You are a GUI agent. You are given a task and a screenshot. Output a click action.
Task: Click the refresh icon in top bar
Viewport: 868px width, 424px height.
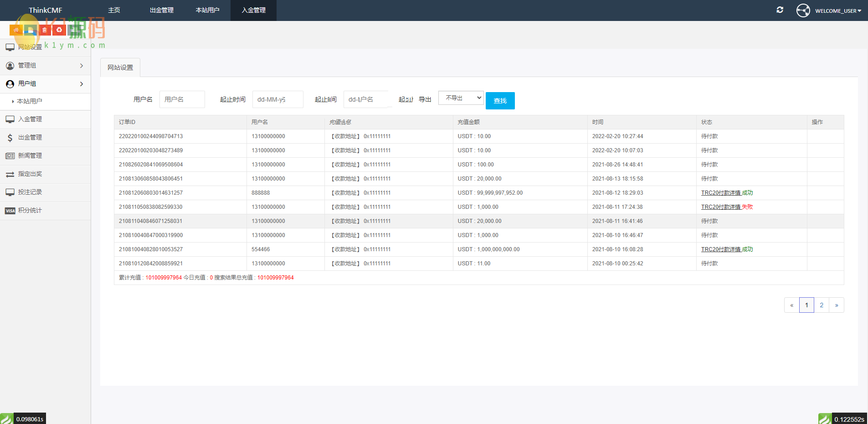(x=780, y=10)
